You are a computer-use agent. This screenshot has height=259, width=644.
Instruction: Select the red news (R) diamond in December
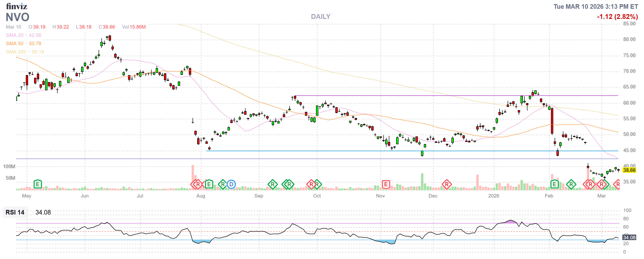coord(447,184)
